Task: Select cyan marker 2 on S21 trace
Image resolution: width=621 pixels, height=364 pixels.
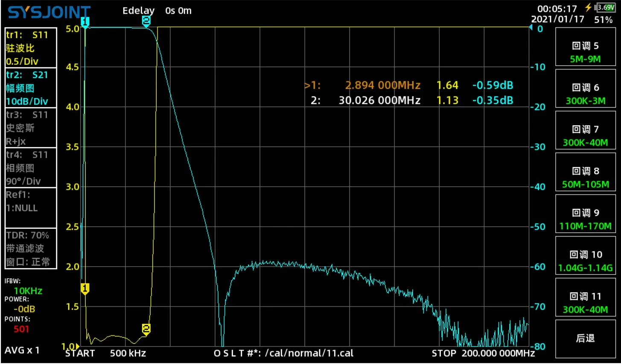Action: point(146,22)
